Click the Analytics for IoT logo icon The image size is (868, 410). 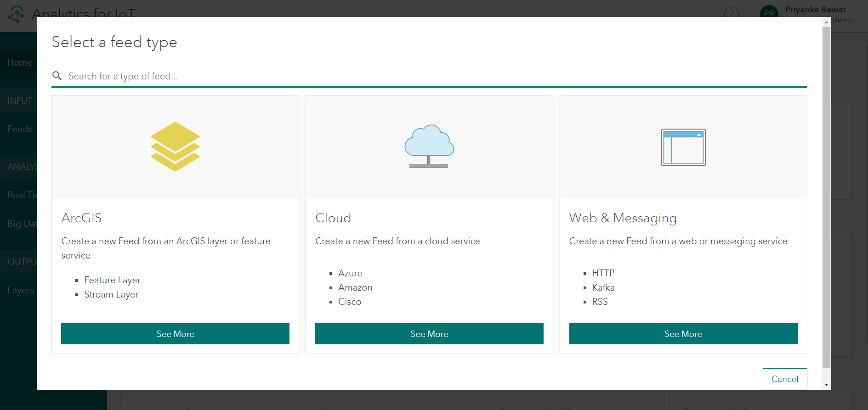pos(16,14)
